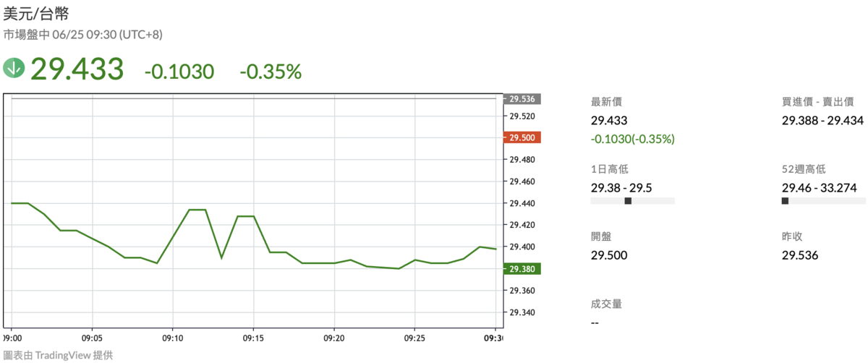Click the 昨收 value 29.536
Screen dimensions: 868x363
coord(800,255)
